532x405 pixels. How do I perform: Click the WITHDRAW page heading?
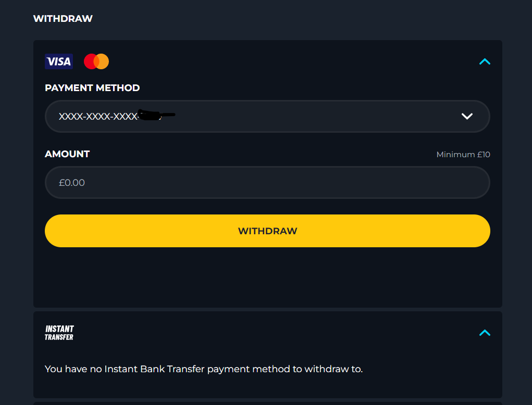[63, 19]
